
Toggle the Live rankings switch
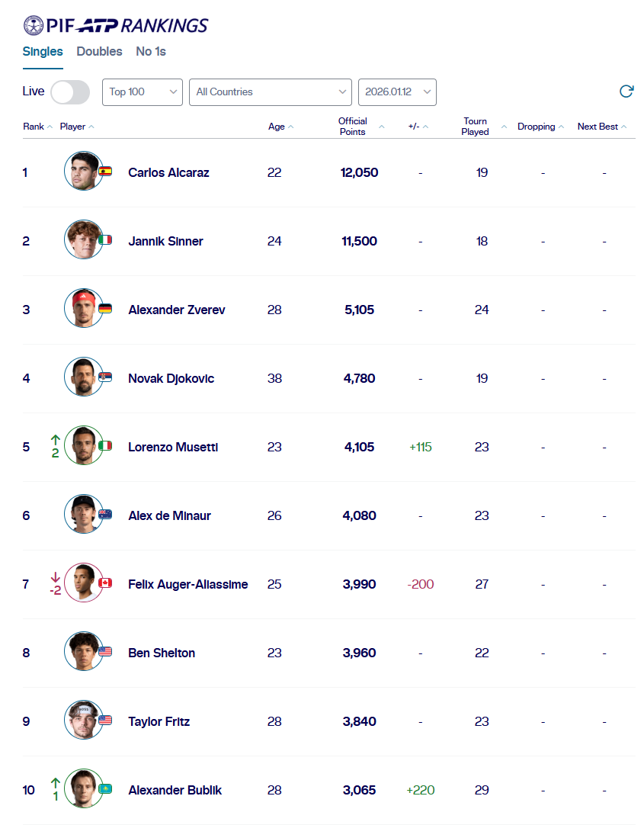point(69,91)
